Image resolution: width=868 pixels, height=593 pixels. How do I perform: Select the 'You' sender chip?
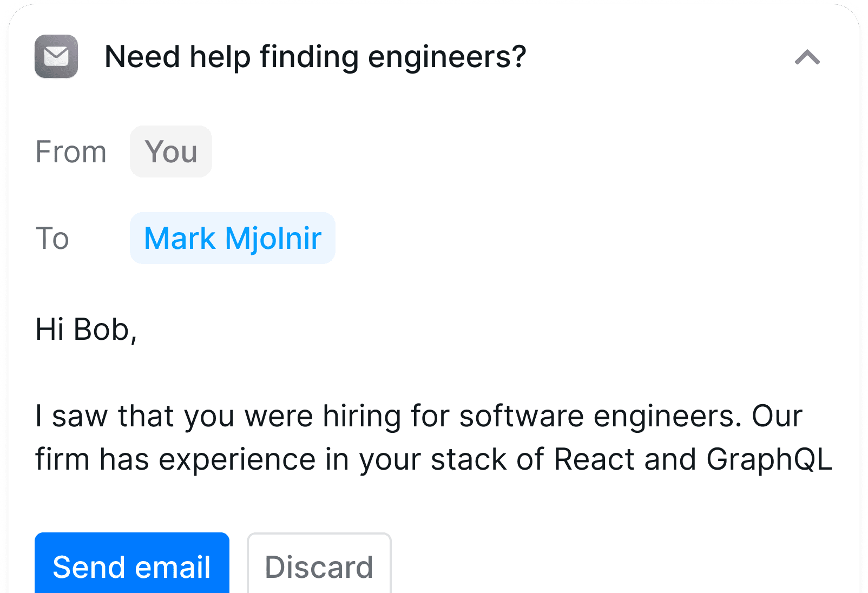(170, 151)
